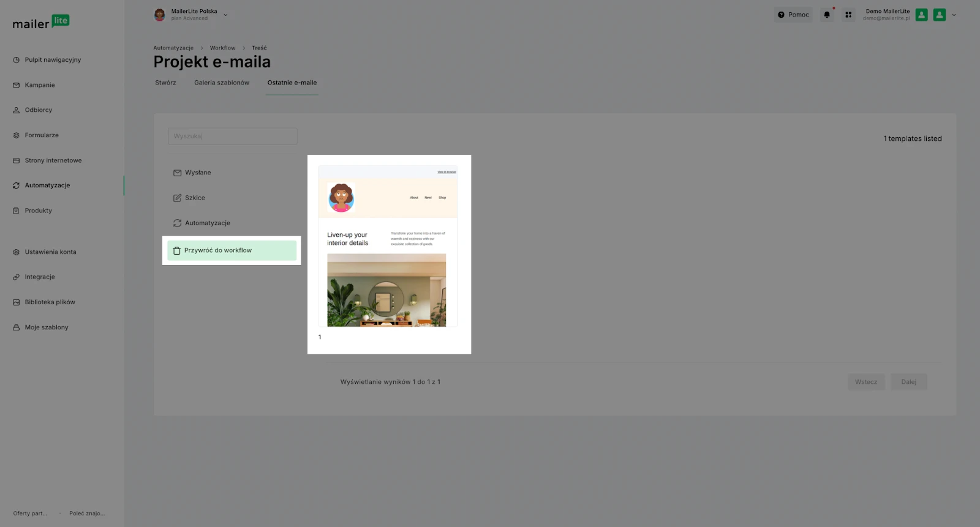
Task: Open the apps grid icon
Action: 848,15
